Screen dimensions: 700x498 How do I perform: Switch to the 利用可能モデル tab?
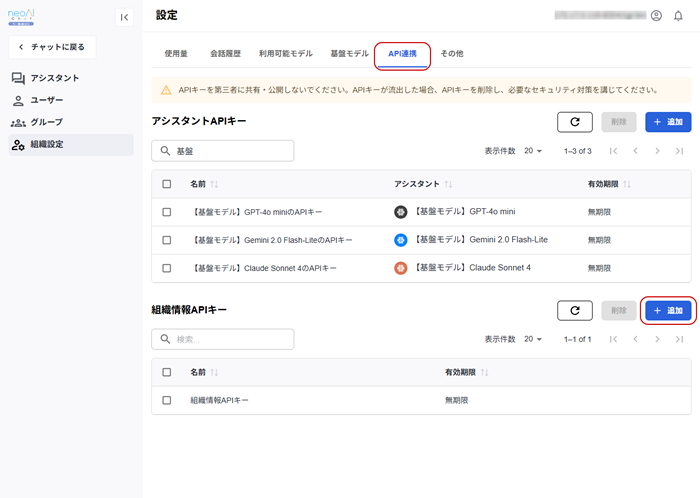tap(286, 54)
